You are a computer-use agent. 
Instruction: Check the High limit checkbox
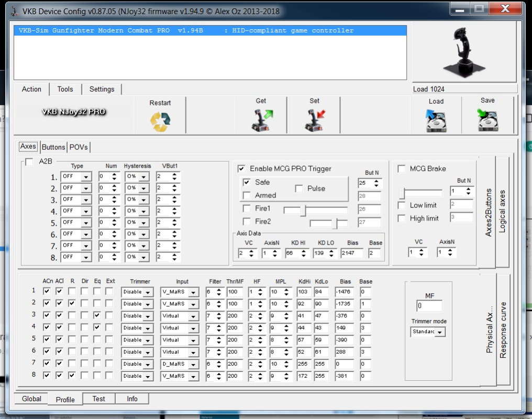402,218
